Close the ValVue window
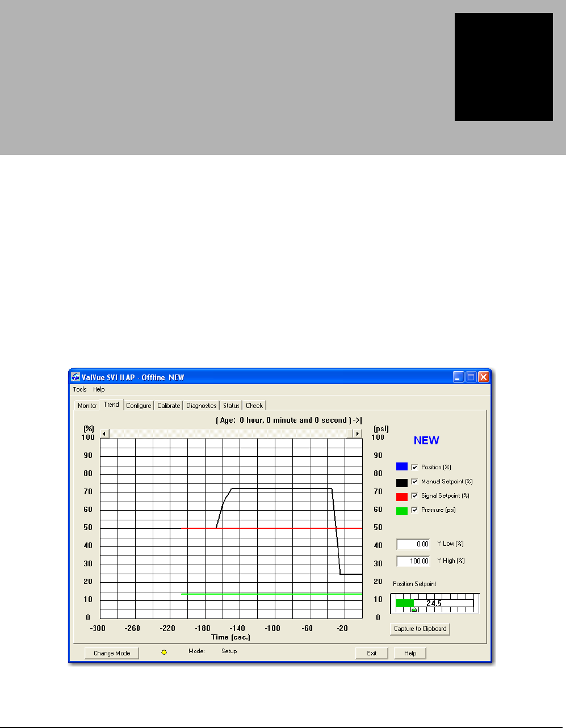This screenshot has width=566, height=728. coord(484,377)
